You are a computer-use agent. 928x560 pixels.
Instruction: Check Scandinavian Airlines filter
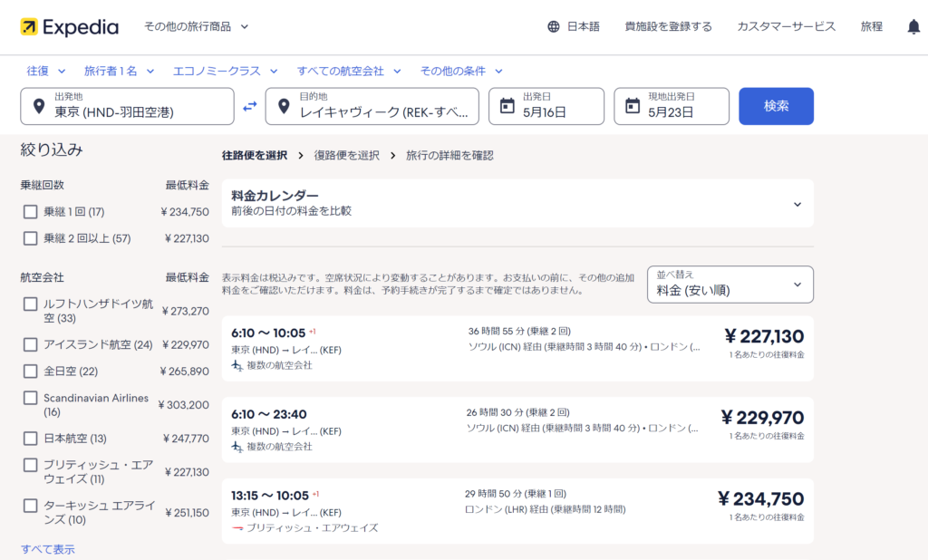point(30,398)
